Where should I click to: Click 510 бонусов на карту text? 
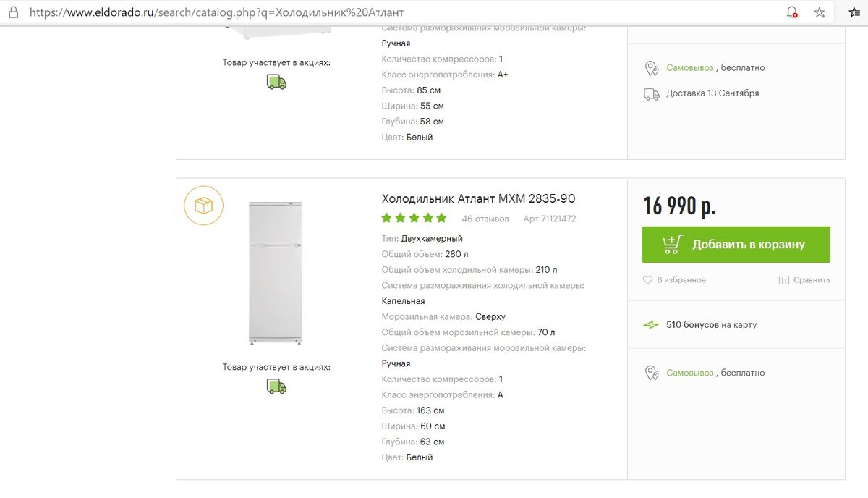click(x=711, y=325)
